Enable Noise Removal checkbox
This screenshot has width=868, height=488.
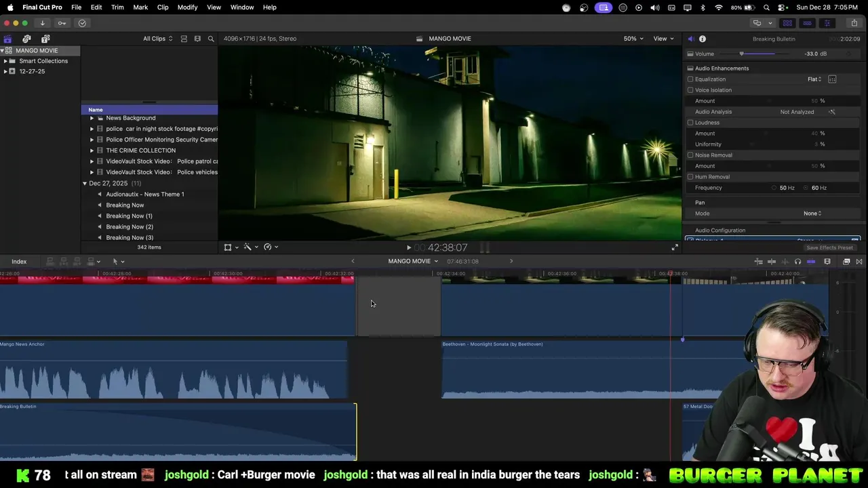click(x=690, y=155)
